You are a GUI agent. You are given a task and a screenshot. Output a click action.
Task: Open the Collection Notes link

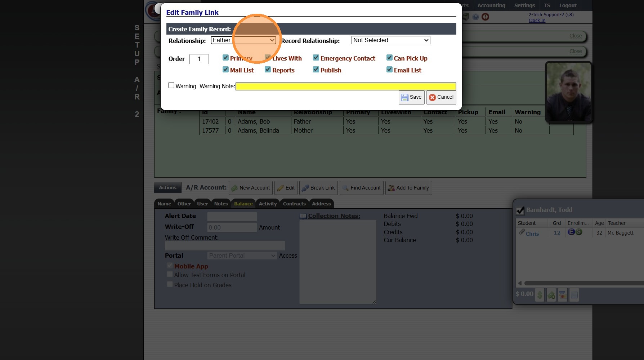(334, 216)
